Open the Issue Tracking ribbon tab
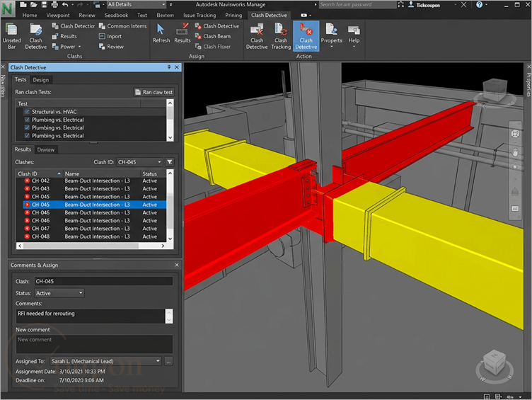This screenshot has width=532, height=400. pyautogui.click(x=199, y=16)
